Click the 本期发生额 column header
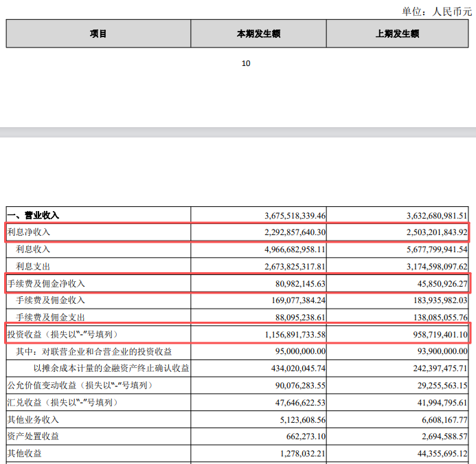The image size is (476, 464). [x=258, y=34]
